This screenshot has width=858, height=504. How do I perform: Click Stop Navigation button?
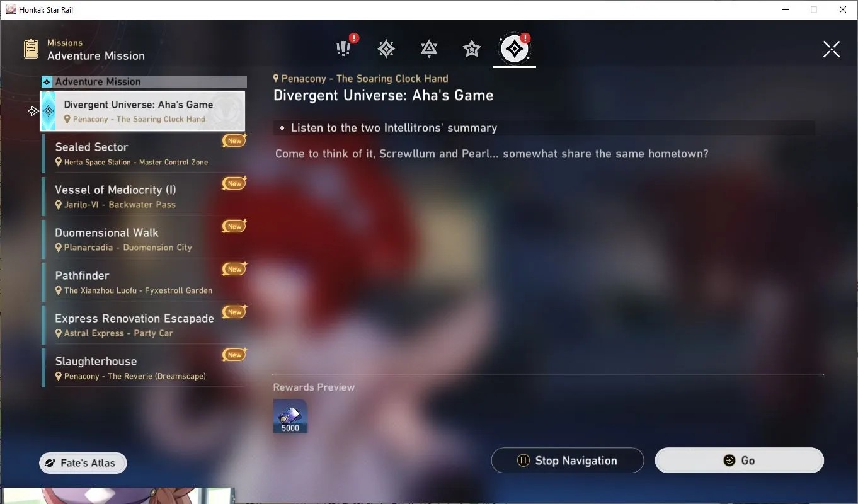click(568, 461)
